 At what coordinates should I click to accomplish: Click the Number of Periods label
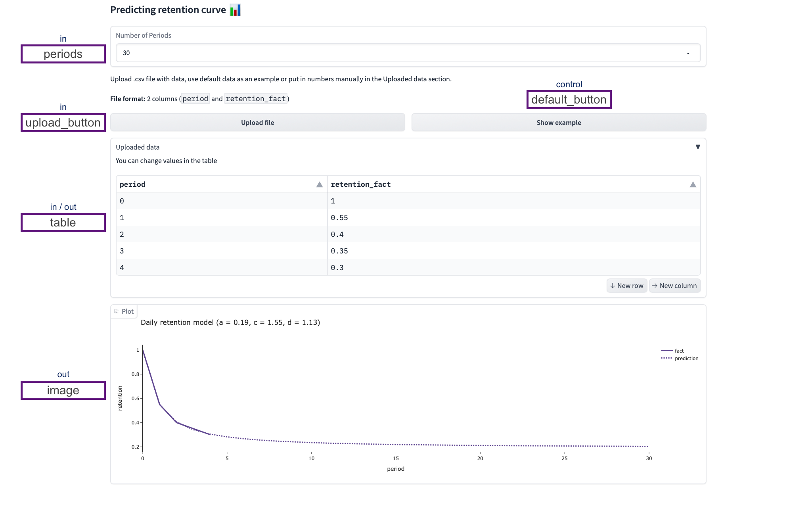pyautogui.click(x=144, y=35)
